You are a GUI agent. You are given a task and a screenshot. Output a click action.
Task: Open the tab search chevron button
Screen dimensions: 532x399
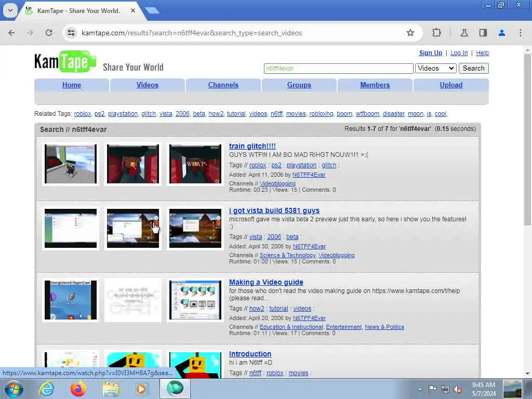tap(10, 10)
